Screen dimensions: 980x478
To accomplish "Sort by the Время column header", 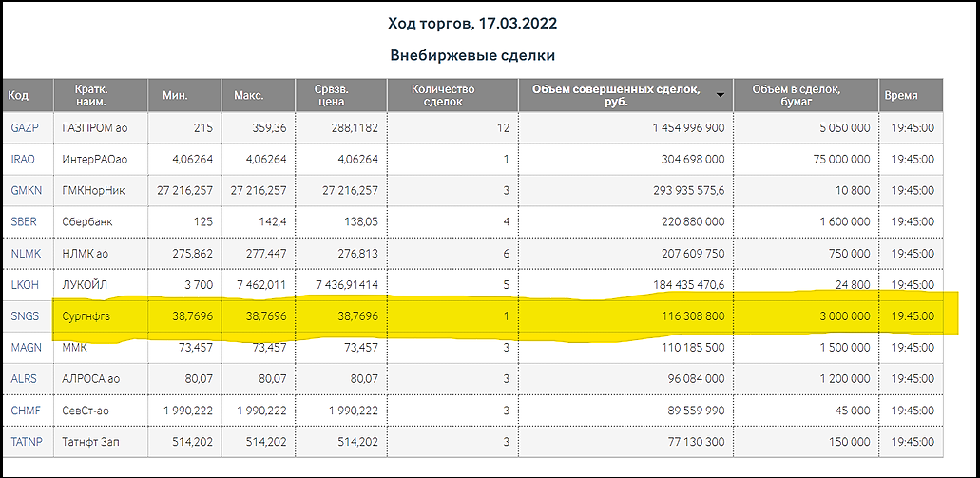I will coord(911,96).
